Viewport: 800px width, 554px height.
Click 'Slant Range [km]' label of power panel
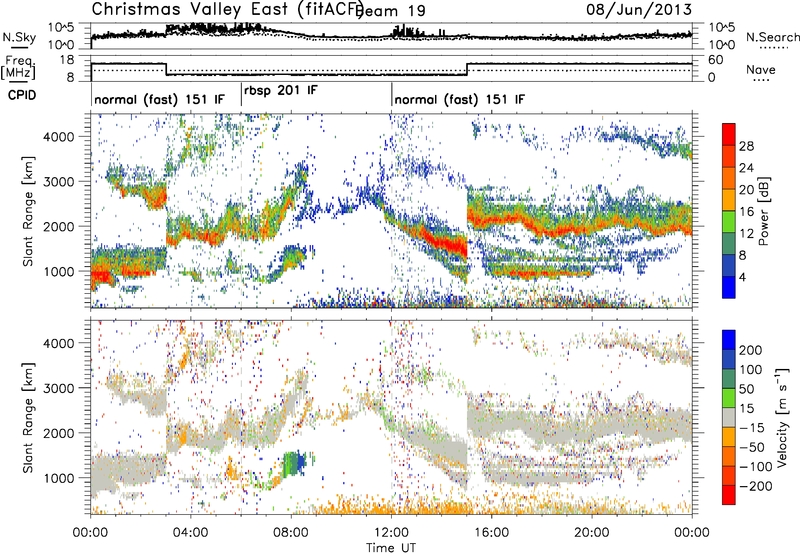[28, 211]
